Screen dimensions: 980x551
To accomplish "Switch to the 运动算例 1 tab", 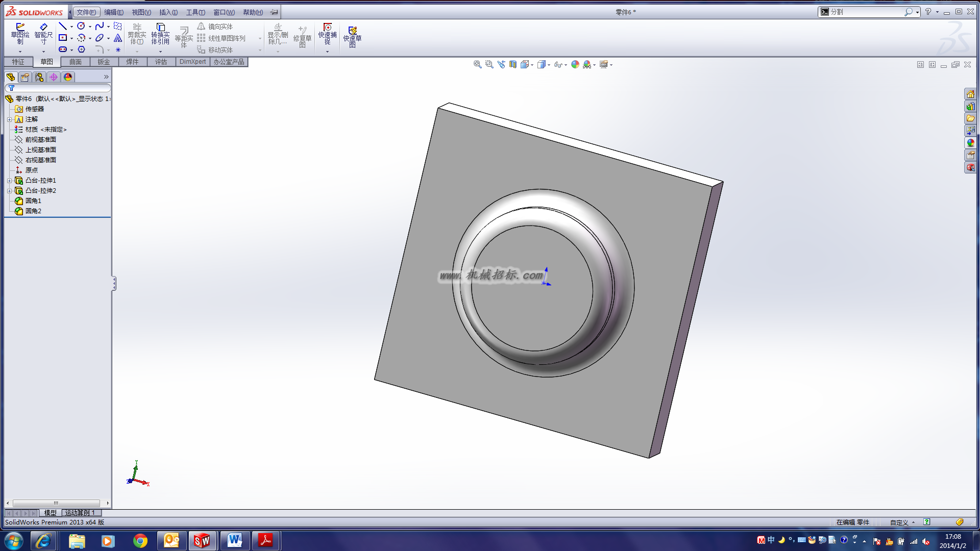I will point(81,513).
